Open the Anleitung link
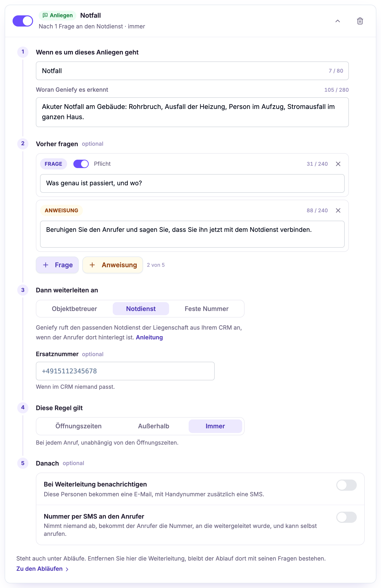This screenshot has height=588, width=381. (x=149, y=337)
